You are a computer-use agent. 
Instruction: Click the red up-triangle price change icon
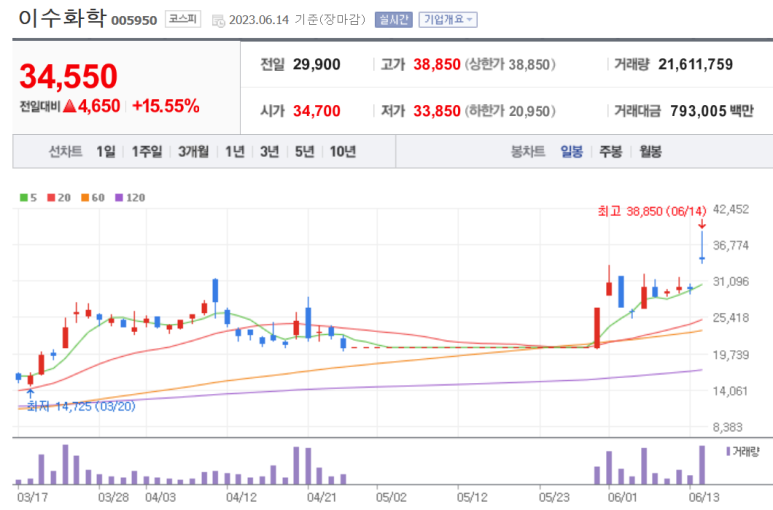tap(70, 105)
